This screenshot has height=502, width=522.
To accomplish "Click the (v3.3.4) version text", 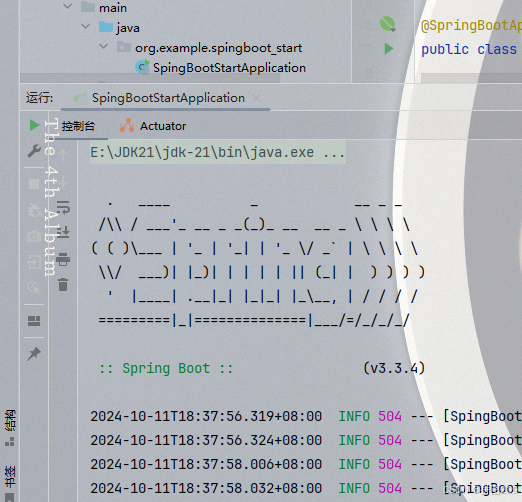I will [394, 368].
